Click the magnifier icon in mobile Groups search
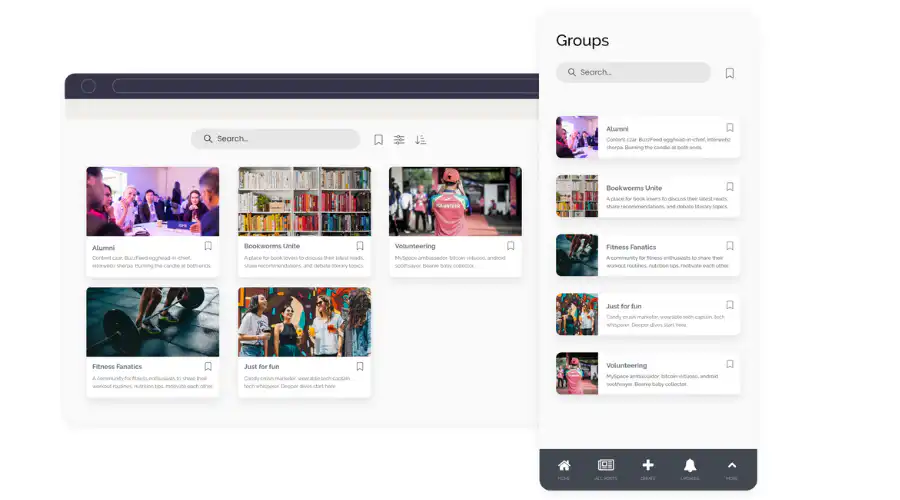The height and width of the screenshot is (500, 900). [572, 72]
